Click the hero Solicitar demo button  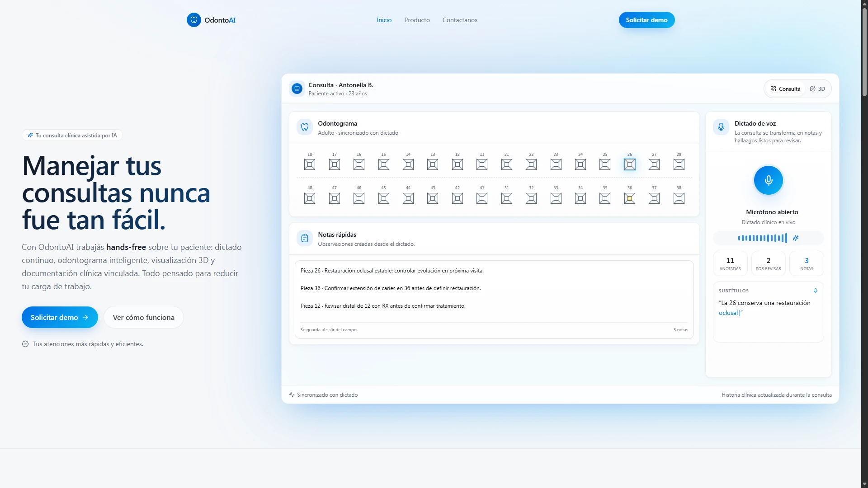(60, 317)
